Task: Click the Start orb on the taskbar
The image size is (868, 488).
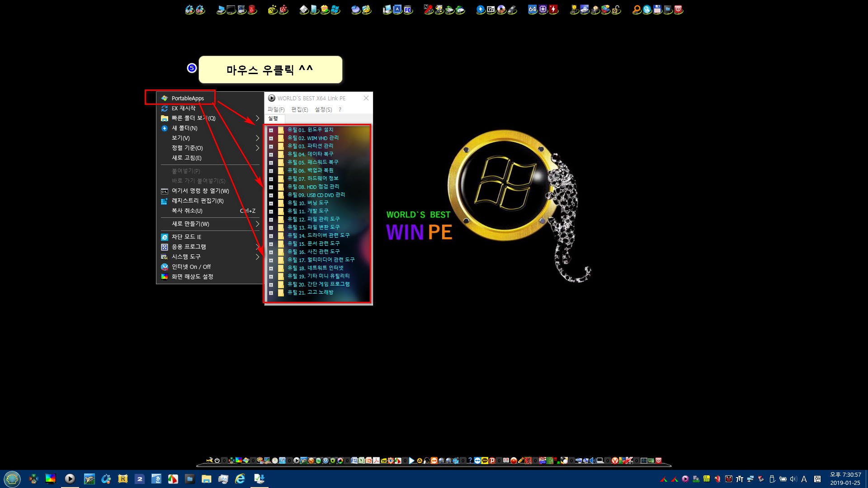Action: click(x=12, y=479)
